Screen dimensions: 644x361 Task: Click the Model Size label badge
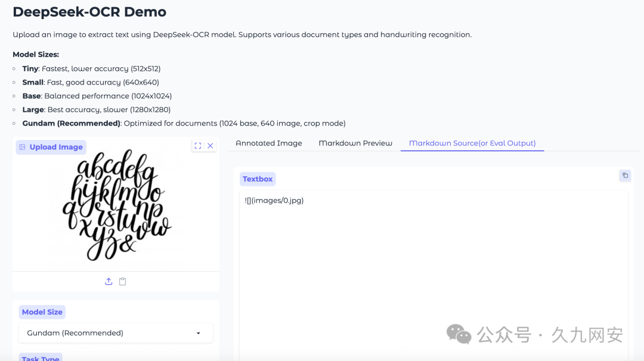tap(42, 312)
